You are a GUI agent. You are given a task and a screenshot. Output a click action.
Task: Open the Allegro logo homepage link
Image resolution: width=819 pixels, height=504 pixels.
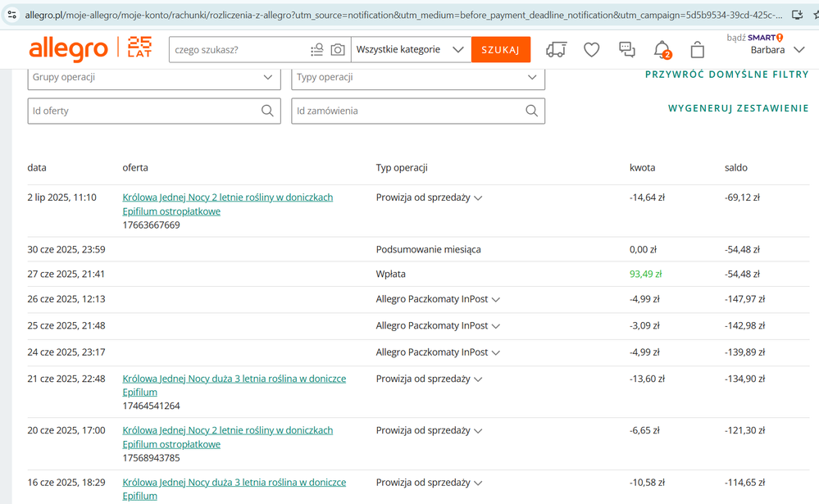[x=68, y=50]
